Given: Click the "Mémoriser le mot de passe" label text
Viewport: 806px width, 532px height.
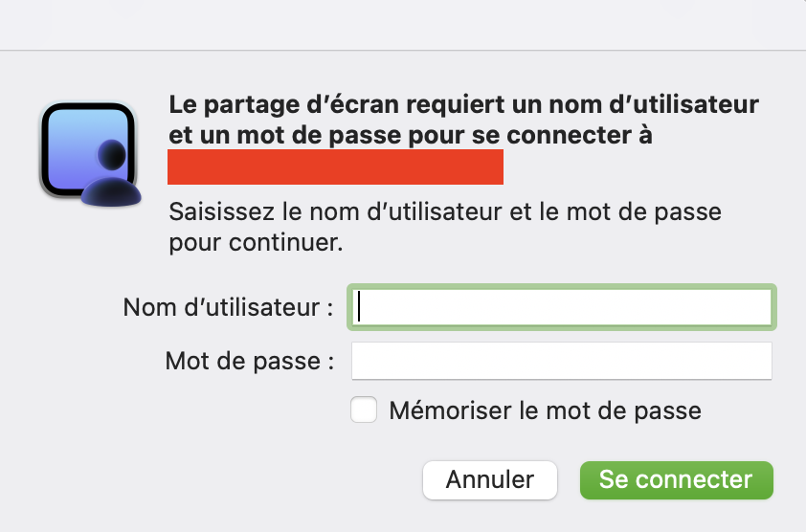Looking at the screenshot, I should (x=545, y=411).
